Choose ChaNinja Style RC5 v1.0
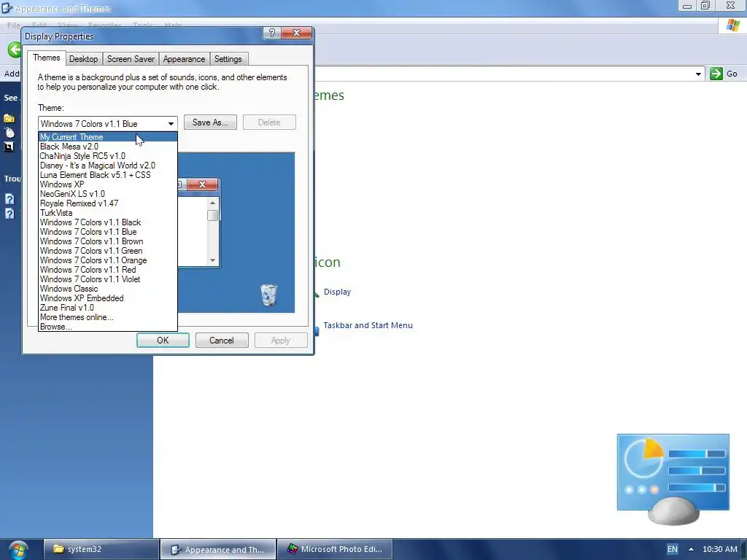Screen dimensions: 747x560 click(x=108, y=156)
